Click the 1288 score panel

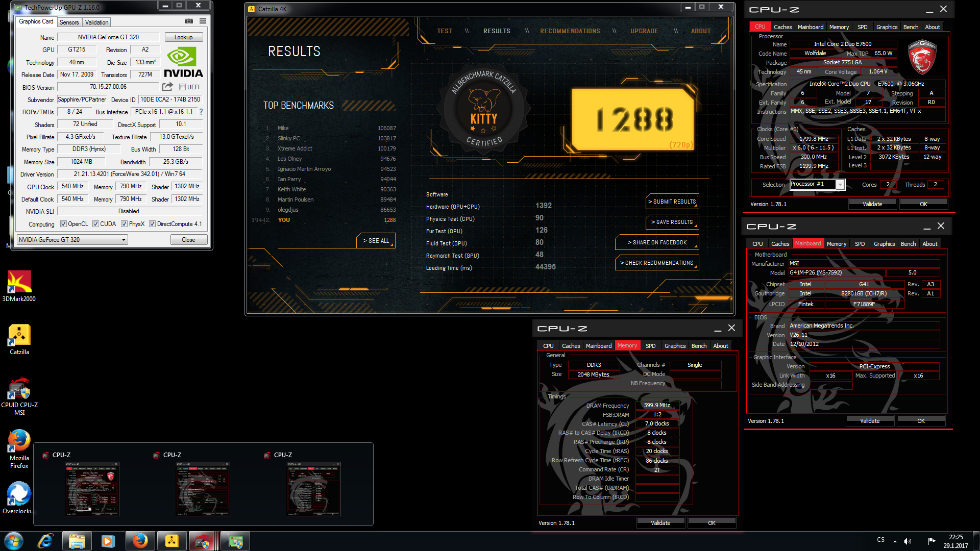coord(634,119)
